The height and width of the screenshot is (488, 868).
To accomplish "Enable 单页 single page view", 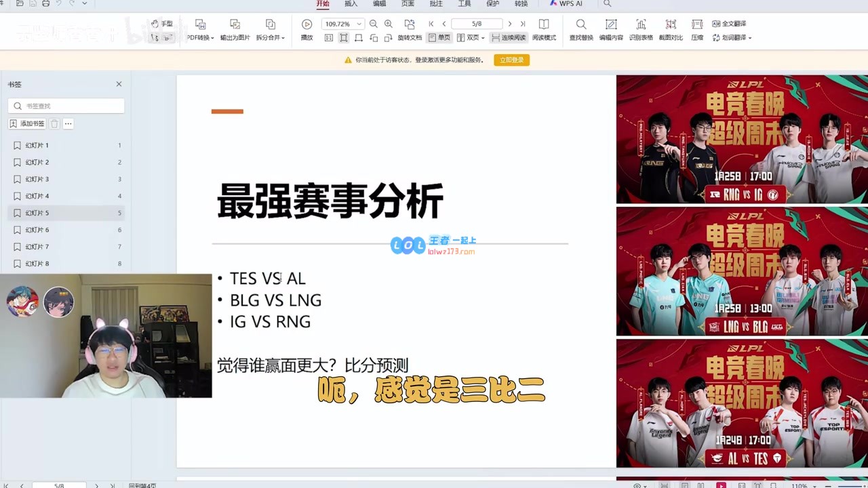I will 439,38.
